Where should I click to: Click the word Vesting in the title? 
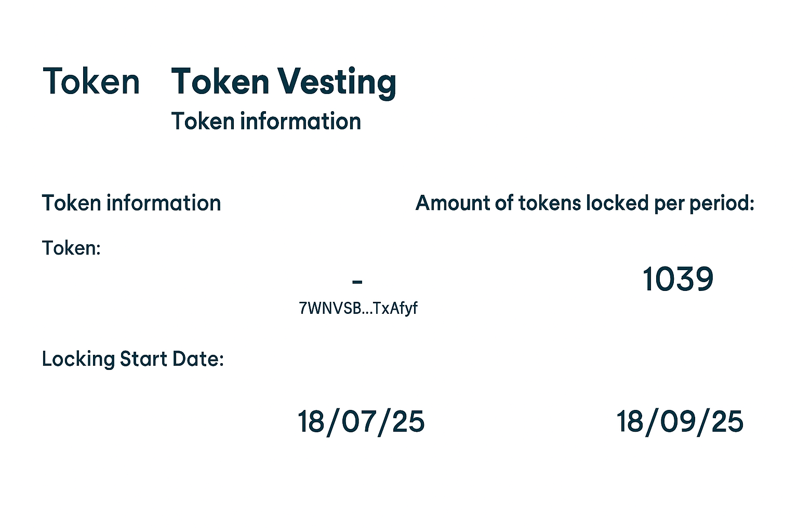coord(337,83)
